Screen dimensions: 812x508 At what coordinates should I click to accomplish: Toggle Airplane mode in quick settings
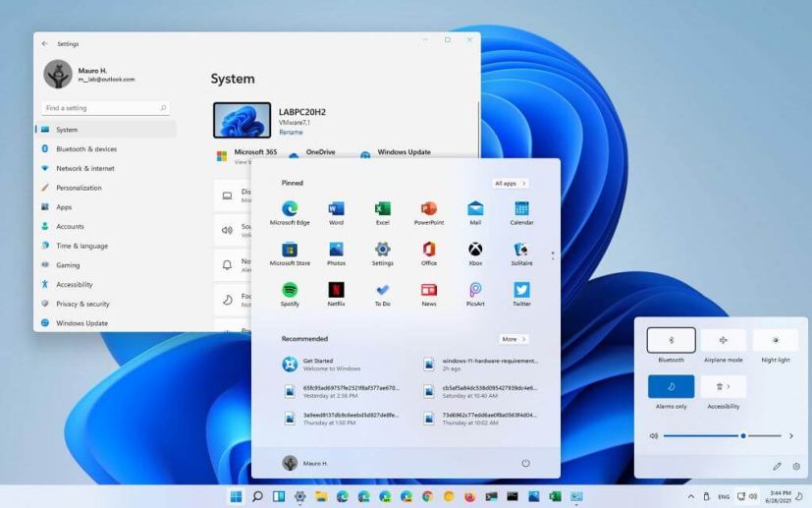[724, 340]
